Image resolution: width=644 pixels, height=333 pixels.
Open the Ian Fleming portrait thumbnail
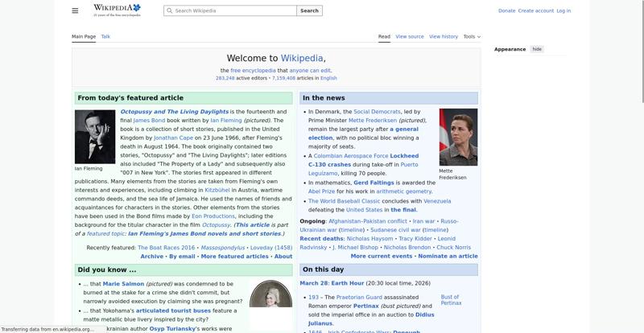pos(95,137)
